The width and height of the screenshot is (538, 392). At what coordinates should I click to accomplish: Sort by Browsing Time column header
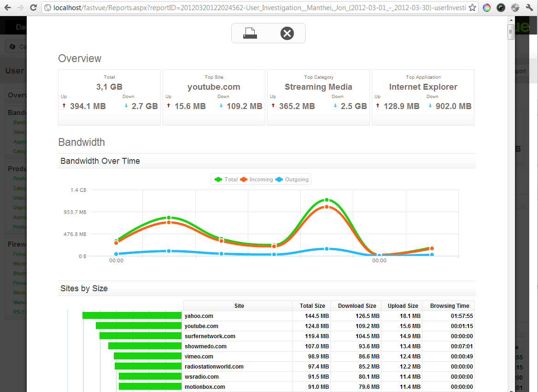(450, 306)
